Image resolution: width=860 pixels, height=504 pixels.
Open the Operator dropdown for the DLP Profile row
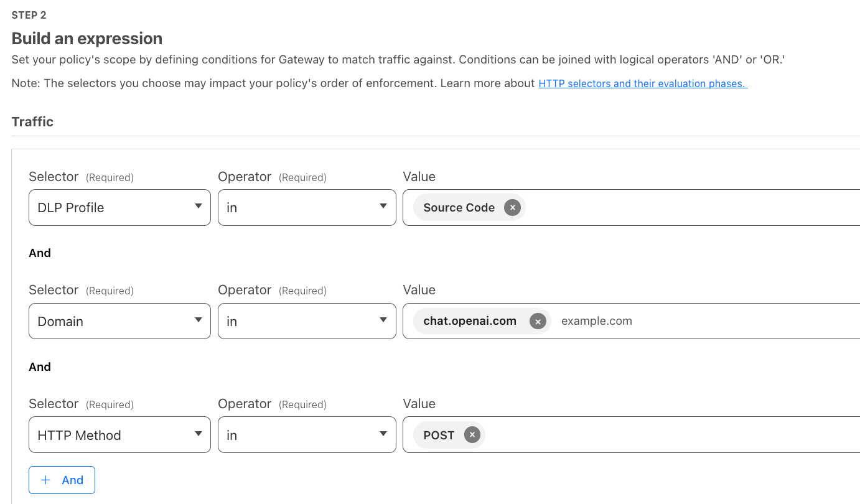pos(306,207)
